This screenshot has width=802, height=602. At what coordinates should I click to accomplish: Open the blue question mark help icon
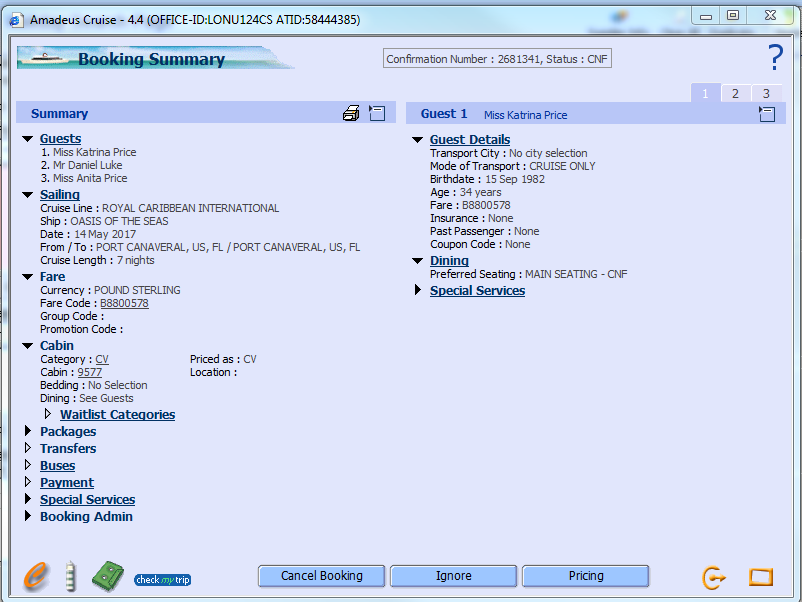[775, 57]
